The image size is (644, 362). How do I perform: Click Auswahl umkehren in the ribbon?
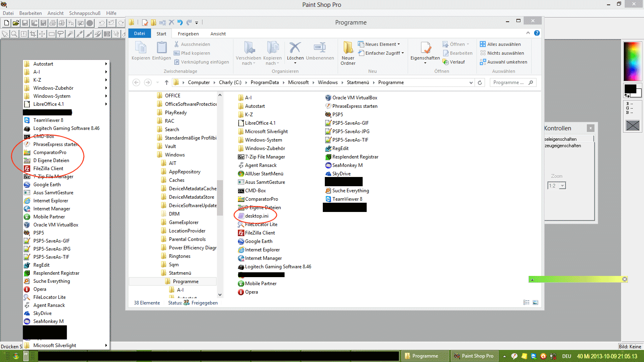click(x=503, y=62)
